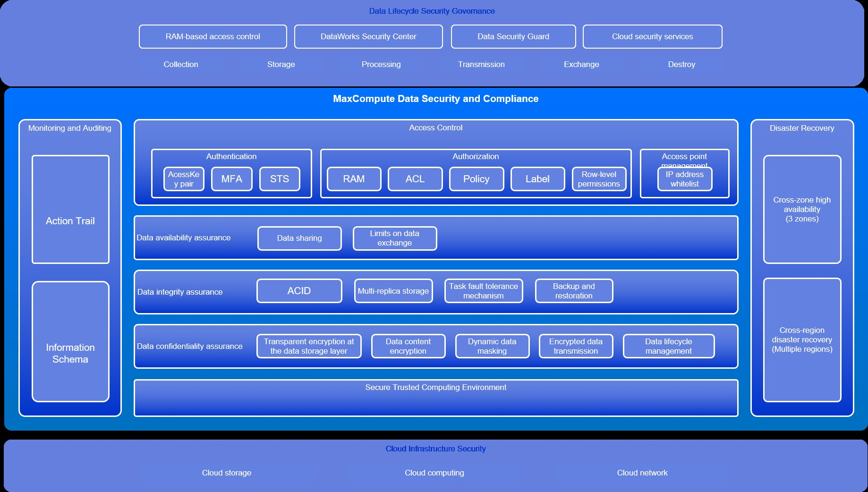Click the RAM-based access control box
The width and height of the screenshot is (868, 492).
(213, 36)
